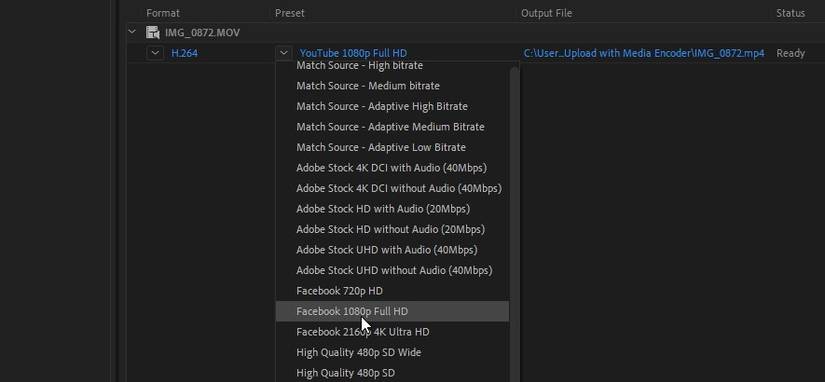Click the IMG_0872.MOV file icon

coord(153,33)
